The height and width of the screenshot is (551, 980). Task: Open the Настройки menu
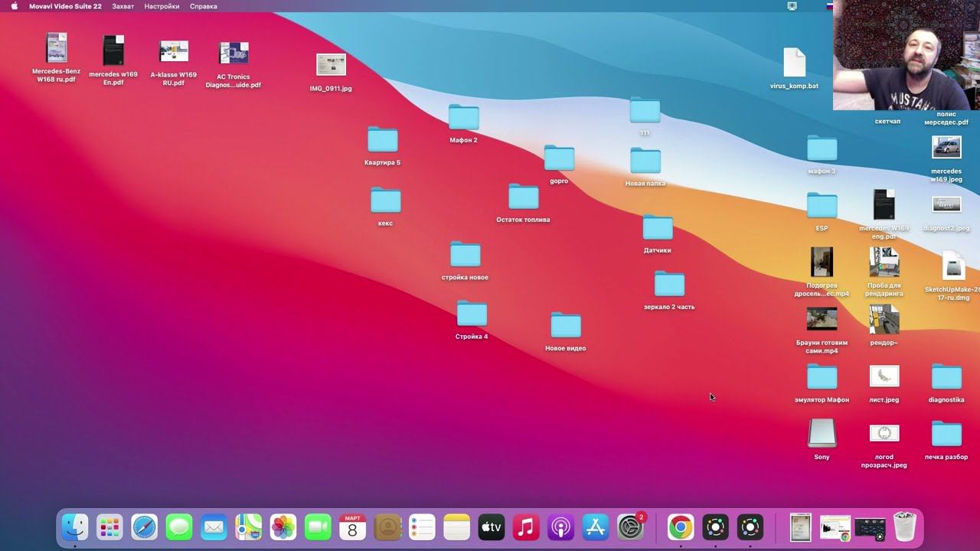pos(162,6)
